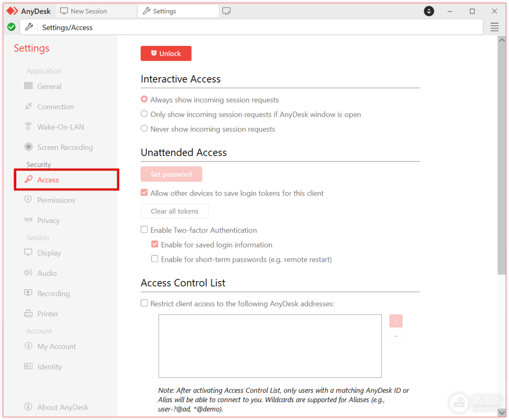Click the plus add-address button
Viewport: 509px width, 420px height.
[396, 321]
